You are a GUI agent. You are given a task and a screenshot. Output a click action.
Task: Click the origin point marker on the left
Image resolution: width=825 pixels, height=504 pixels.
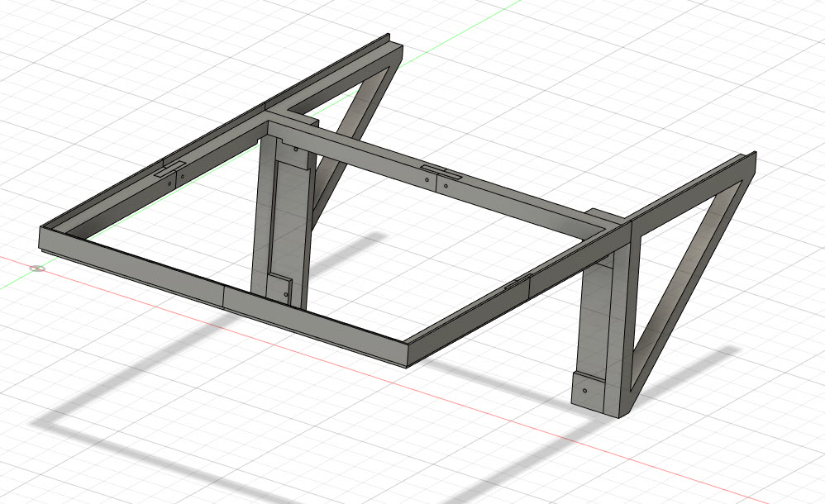point(36,269)
